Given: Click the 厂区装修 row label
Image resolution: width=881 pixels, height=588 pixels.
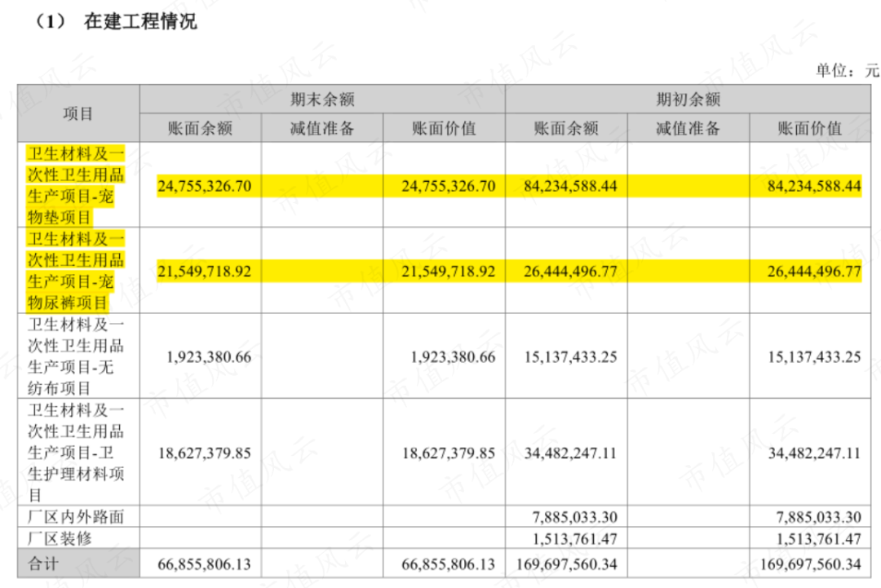Looking at the screenshot, I should click(x=60, y=538).
